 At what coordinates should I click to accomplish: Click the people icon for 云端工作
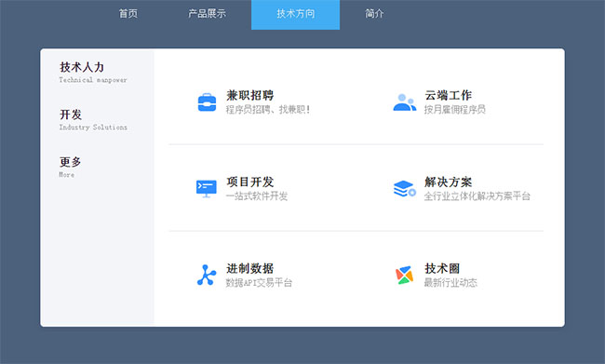[404, 102]
